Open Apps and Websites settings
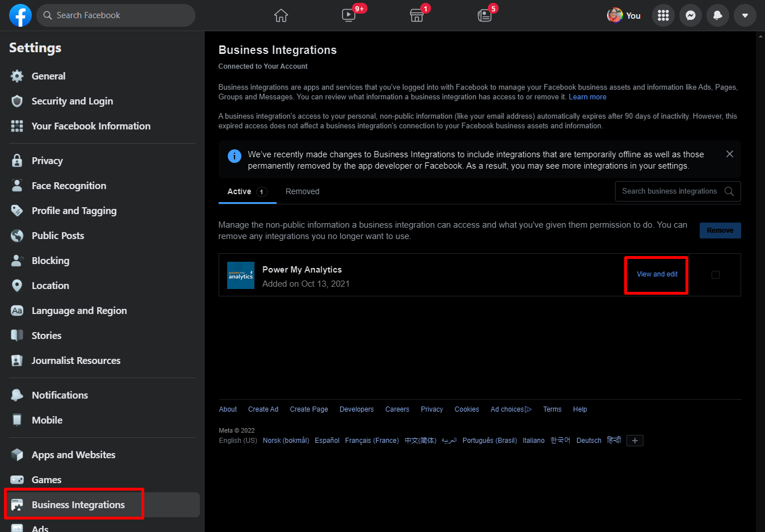 click(73, 455)
